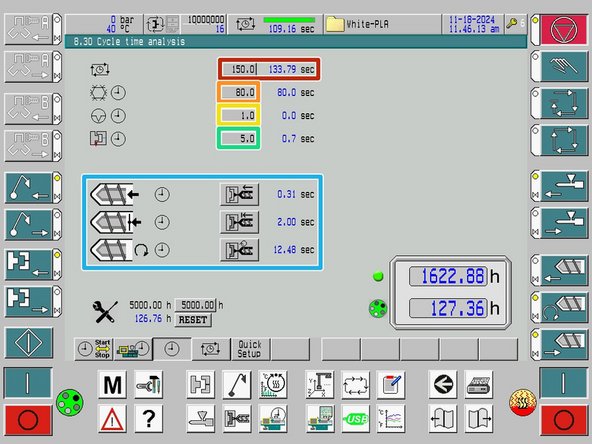Viewport: 592px width, 444px height.
Task: Go to previous page with book-left icon
Action: 443,419
